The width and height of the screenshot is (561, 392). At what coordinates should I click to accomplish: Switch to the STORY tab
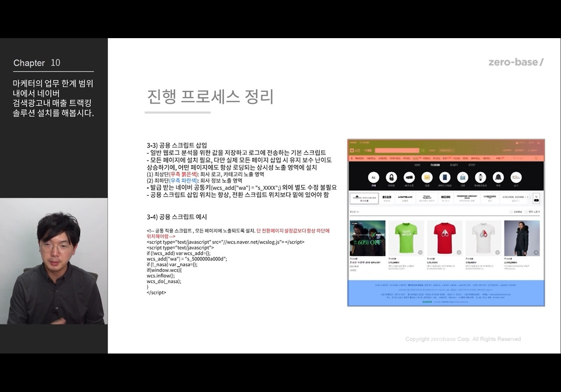472,165
